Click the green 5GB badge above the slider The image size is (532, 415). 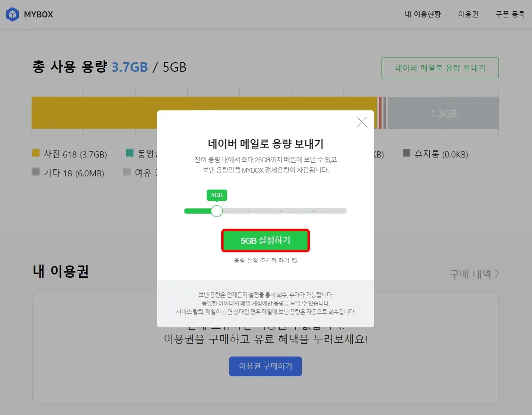tap(216, 195)
